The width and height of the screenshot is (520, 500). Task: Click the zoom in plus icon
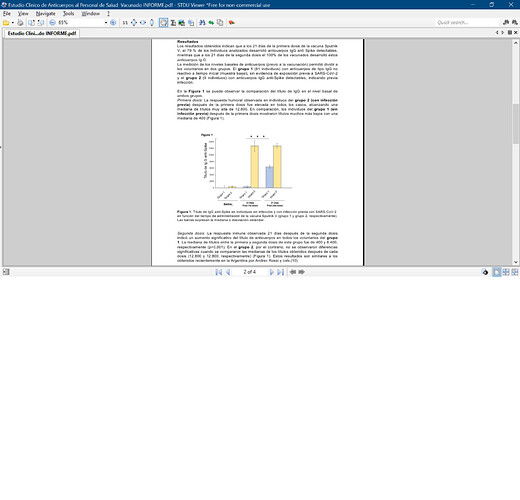[x=113, y=23]
